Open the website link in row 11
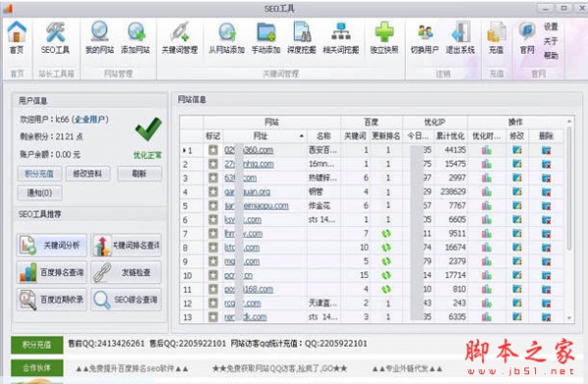The width and height of the screenshot is (588, 384). coord(249,289)
